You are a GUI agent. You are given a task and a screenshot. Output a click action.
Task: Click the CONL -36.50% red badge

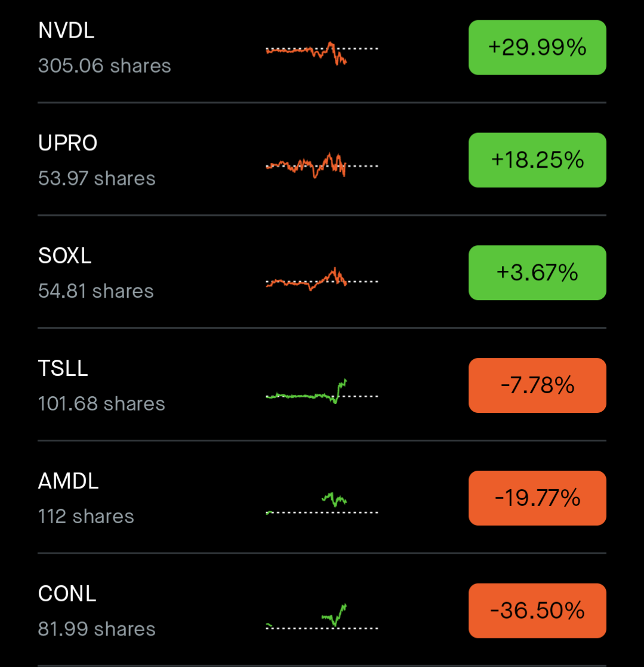click(x=537, y=610)
